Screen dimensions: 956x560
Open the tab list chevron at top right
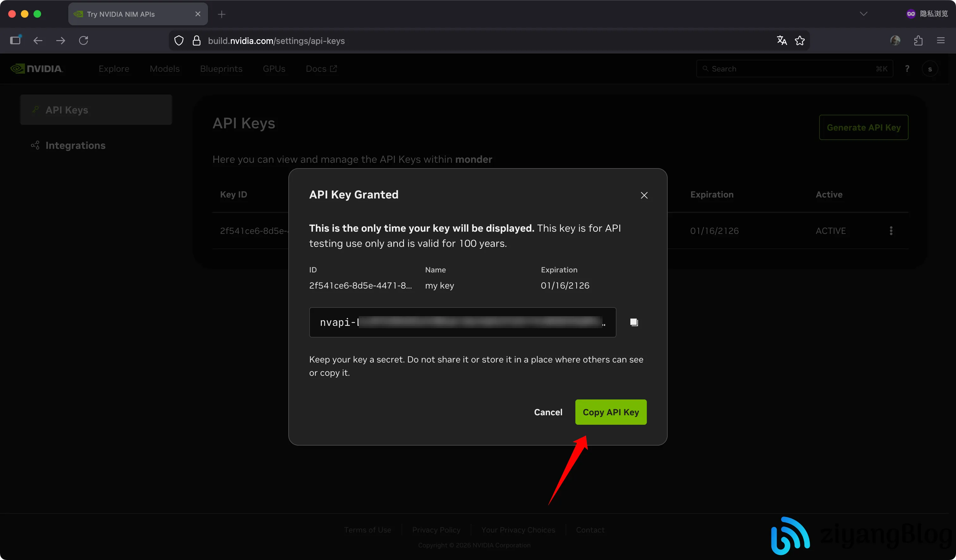point(864,14)
